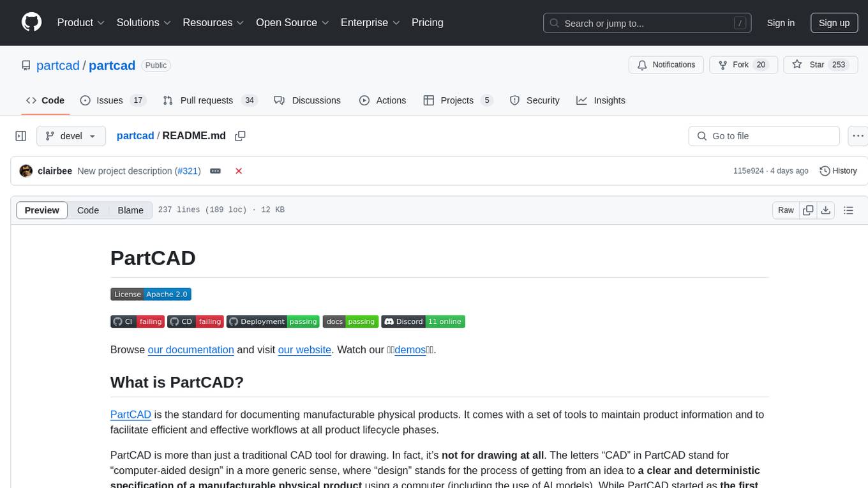This screenshot has width=868, height=488.
Task: Open the Issues tab
Action: 113,100
